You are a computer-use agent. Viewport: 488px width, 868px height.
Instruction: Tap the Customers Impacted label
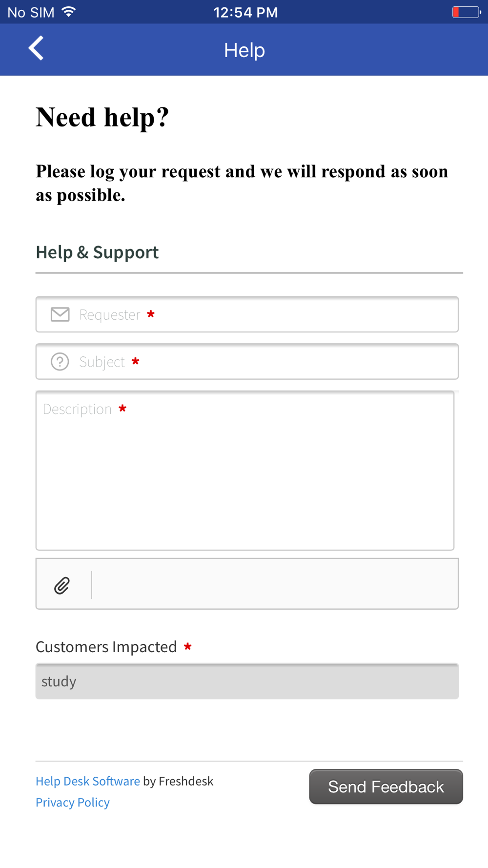pyautogui.click(x=106, y=646)
